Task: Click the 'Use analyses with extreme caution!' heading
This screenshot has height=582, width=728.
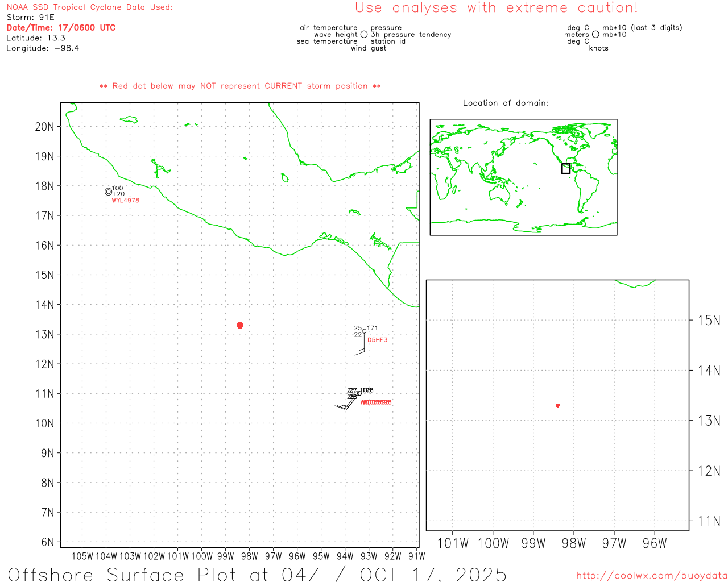Action: coord(497,7)
